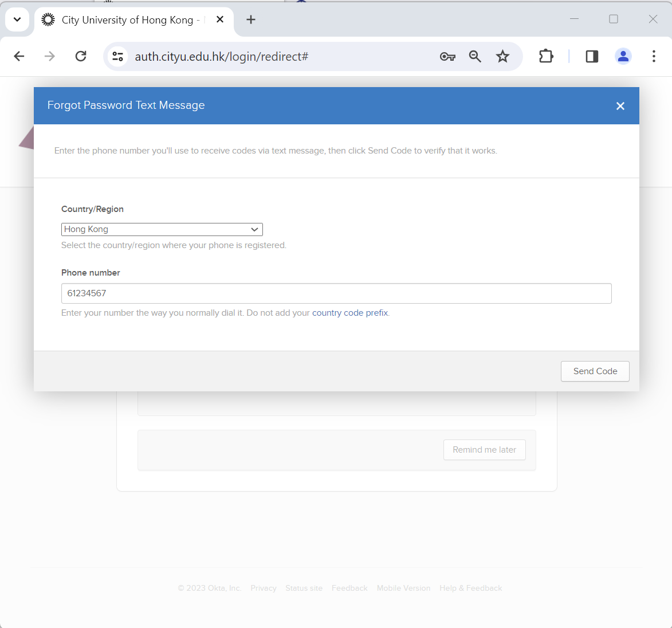Screen dimensions: 672x628
Task: Reload the current page
Action: [x=81, y=56]
